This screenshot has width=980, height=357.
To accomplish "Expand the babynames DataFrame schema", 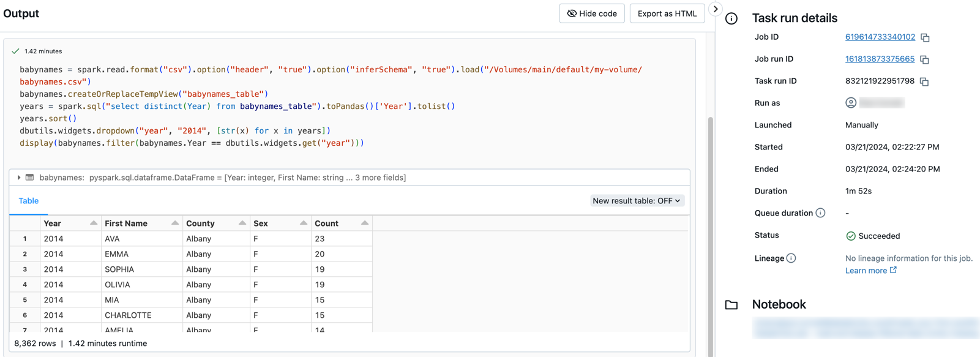I will pyautogui.click(x=19, y=178).
